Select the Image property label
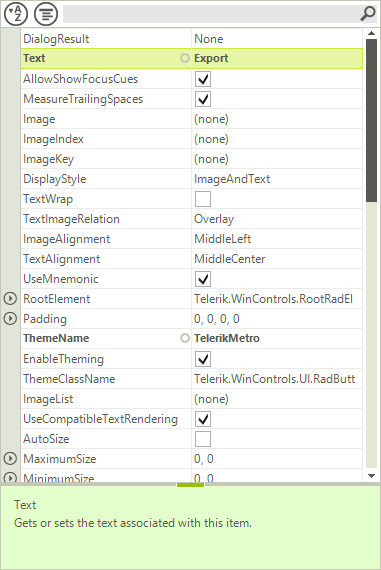381x570 pixels. [x=39, y=119]
